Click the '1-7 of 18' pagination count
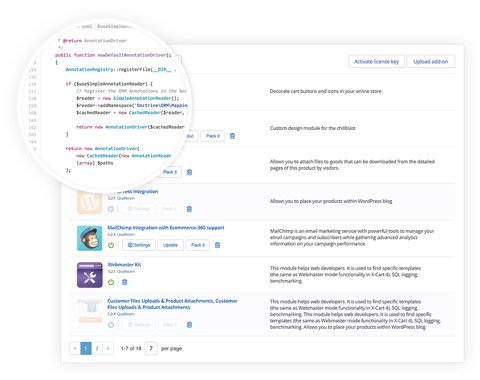 pyautogui.click(x=131, y=348)
